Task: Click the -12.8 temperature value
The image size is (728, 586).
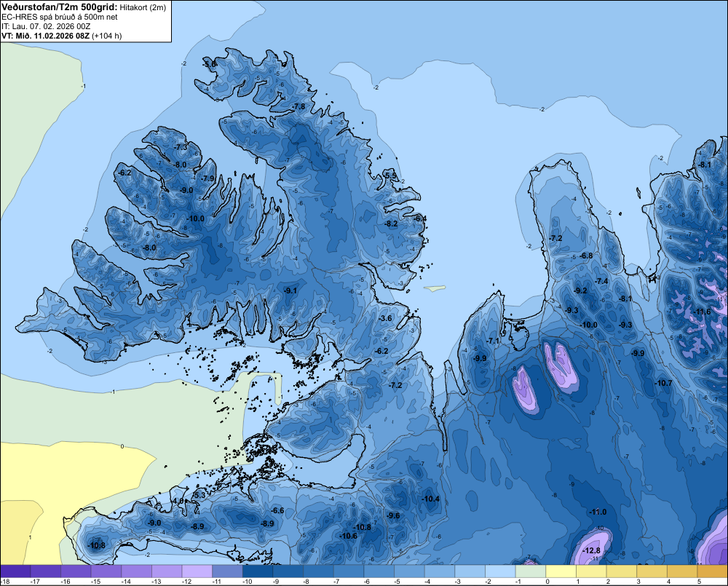Action: pos(591,550)
